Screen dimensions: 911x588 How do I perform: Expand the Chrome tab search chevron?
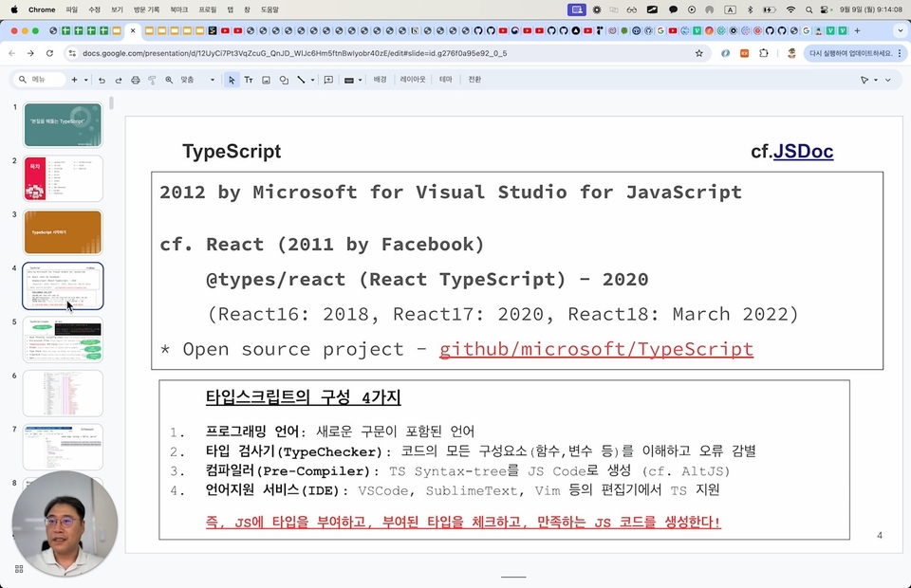pyautogui.click(x=901, y=30)
